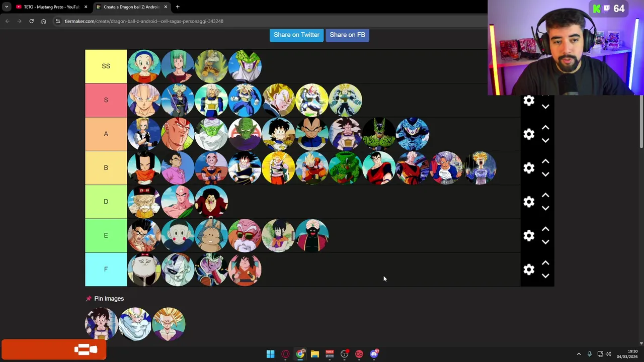The image size is (644, 362).
Task: Click page vertical scrollbar
Action: (x=641, y=122)
